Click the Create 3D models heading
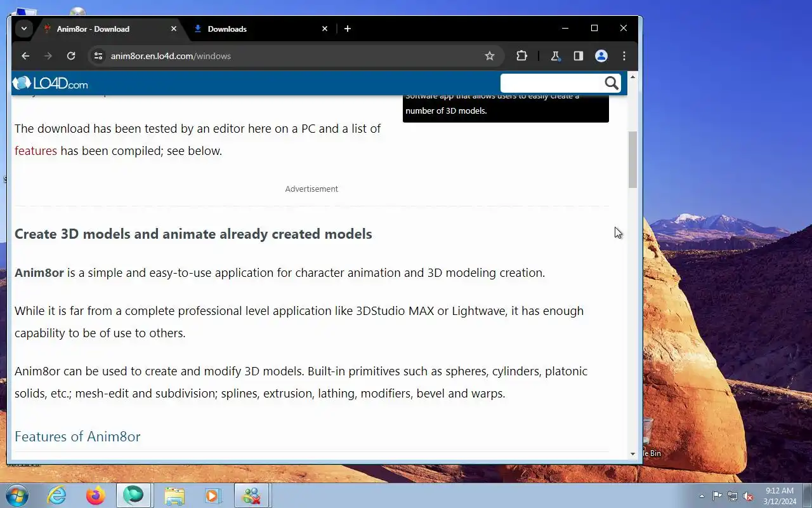This screenshot has height=508, width=812. [193, 234]
